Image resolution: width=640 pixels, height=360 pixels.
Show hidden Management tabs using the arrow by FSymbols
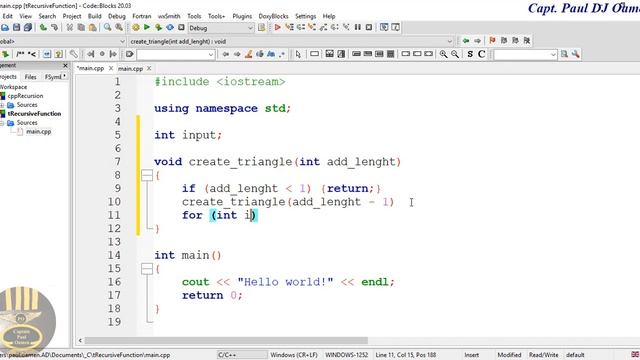[64, 76]
